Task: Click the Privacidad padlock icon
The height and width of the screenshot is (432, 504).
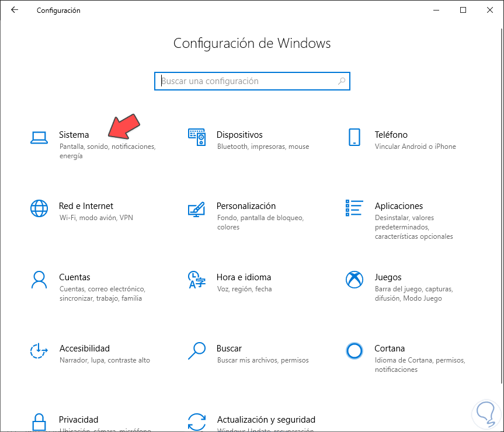Action: click(39, 421)
